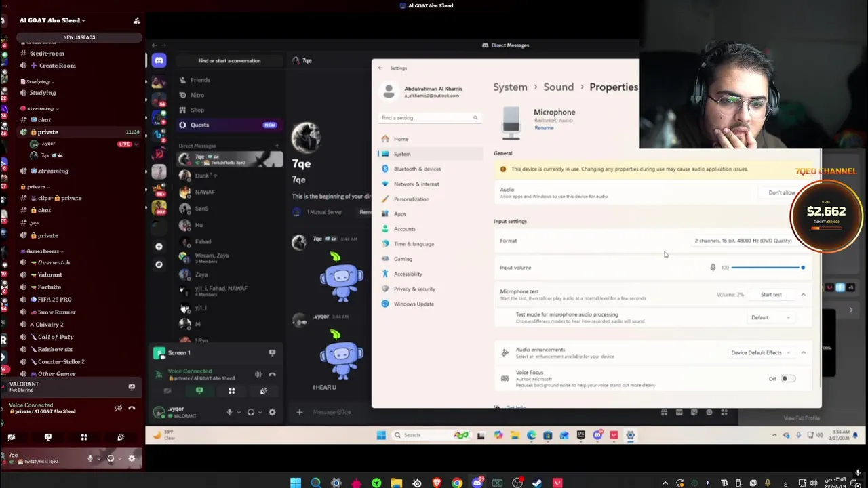Screen dimensions: 868x488
Task: Open Discover servers compass icon
Action: 159,264
